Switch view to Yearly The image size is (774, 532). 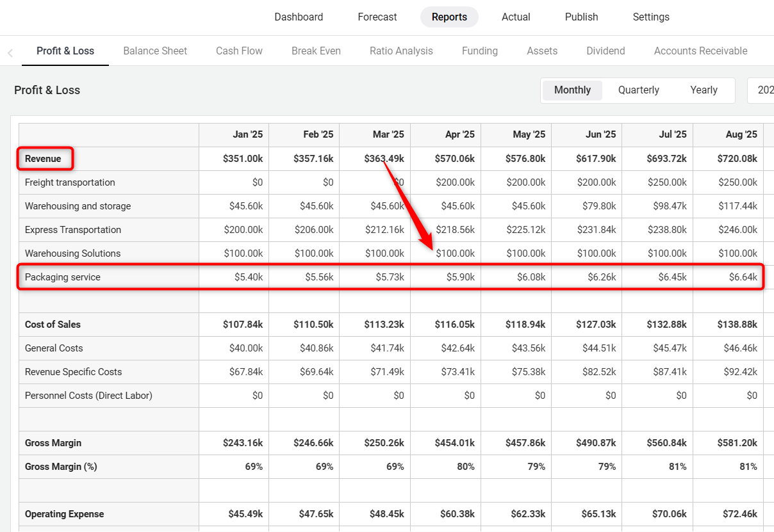(704, 90)
